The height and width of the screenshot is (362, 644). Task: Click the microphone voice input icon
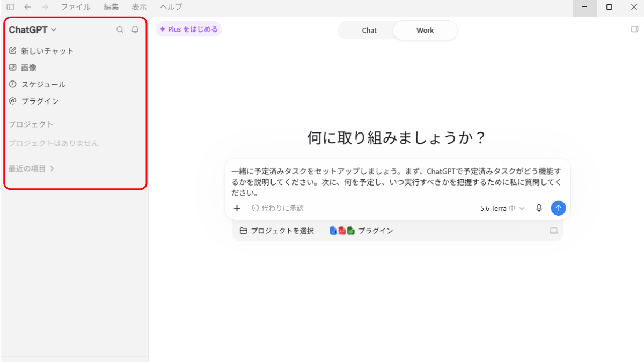pos(539,208)
